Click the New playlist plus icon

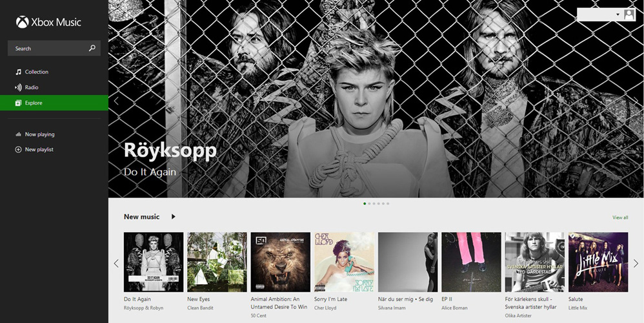[18, 150]
